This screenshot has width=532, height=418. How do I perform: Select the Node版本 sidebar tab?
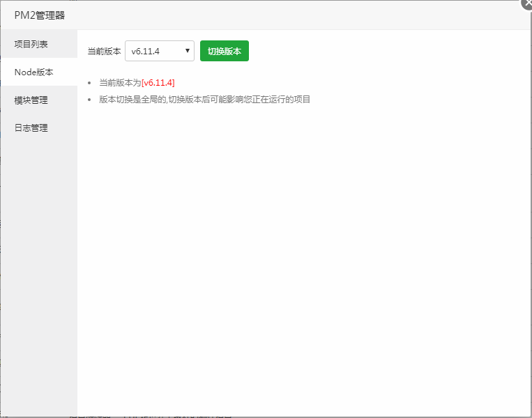(33, 72)
